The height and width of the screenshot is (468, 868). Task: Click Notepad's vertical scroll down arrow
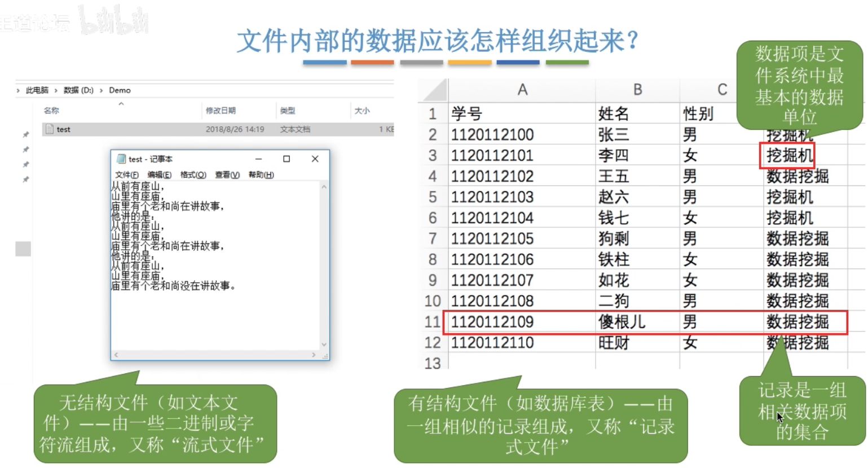pyautogui.click(x=324, y=344)
